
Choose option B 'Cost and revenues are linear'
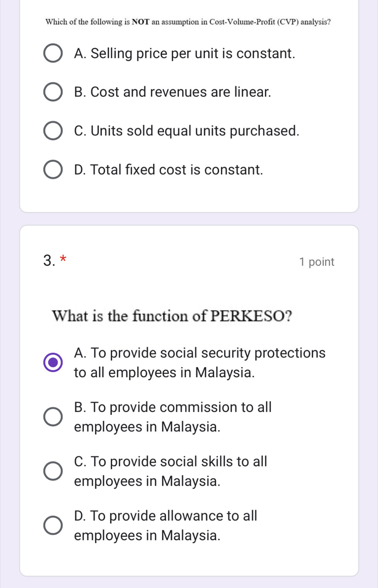click(53, 92)
